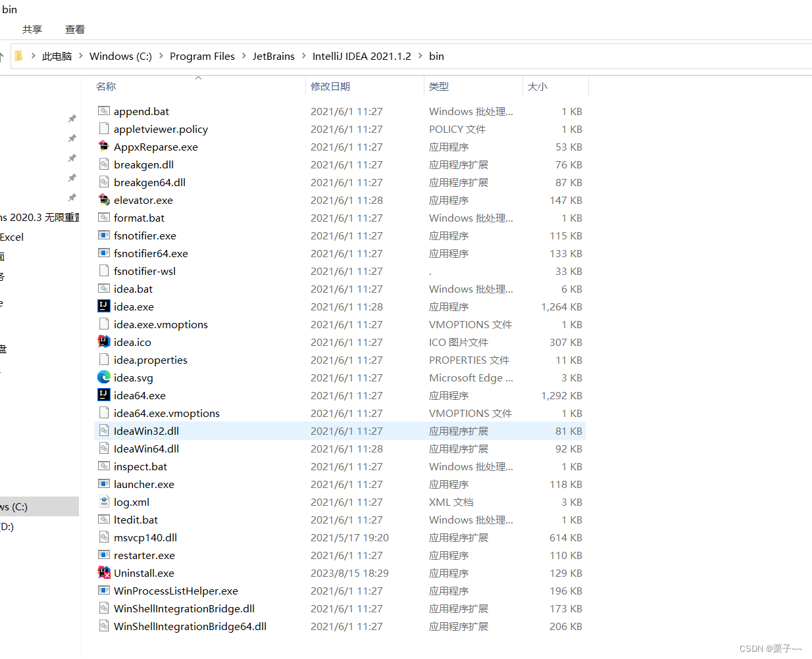This screenshot has width=812, height=659.
Task: Click the format.bat file icon
Action: pos(104,218)
